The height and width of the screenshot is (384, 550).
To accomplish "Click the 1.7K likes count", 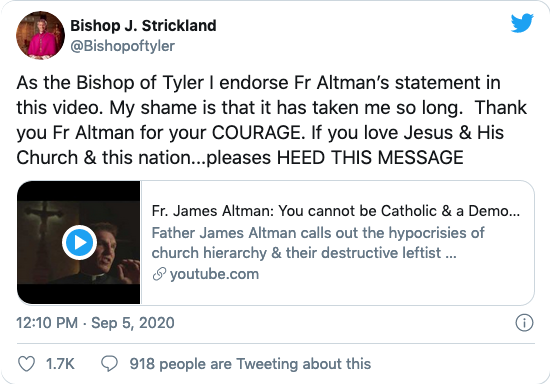I will tap(60, 364).
